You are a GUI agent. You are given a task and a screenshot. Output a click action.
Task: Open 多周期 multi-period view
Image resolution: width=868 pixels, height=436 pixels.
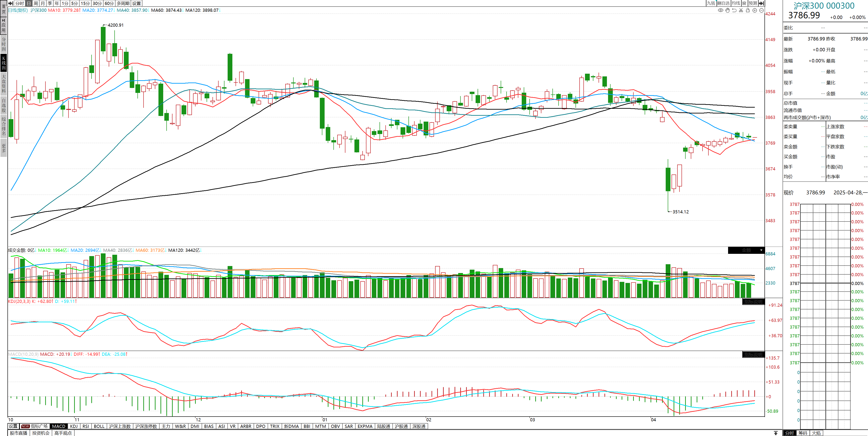coord(123,3)
